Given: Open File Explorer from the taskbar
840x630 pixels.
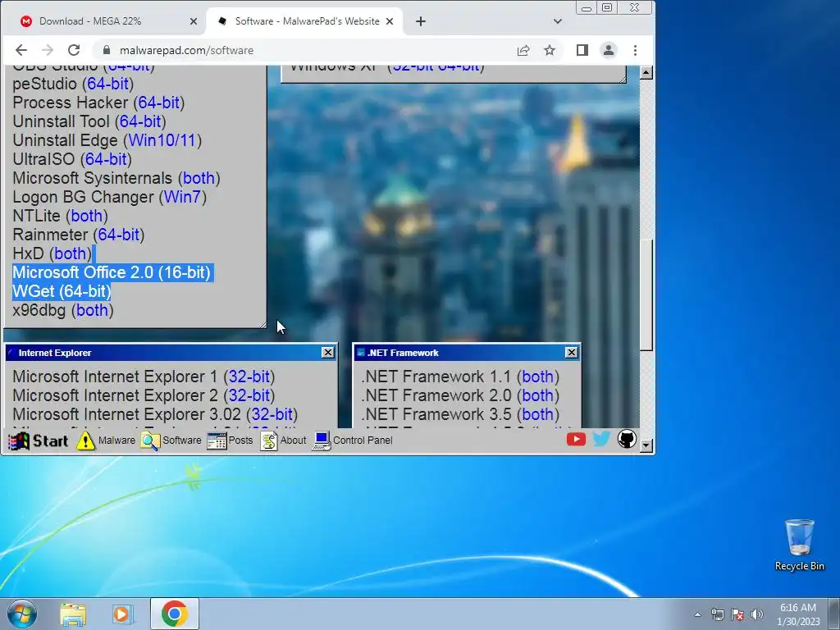Looking at the screenshot, I should pos(73,614).
